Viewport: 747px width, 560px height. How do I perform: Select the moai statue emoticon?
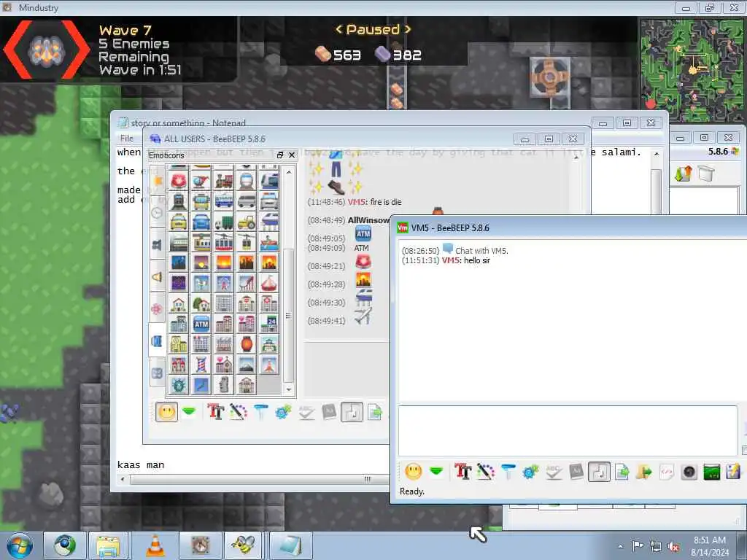224,385
